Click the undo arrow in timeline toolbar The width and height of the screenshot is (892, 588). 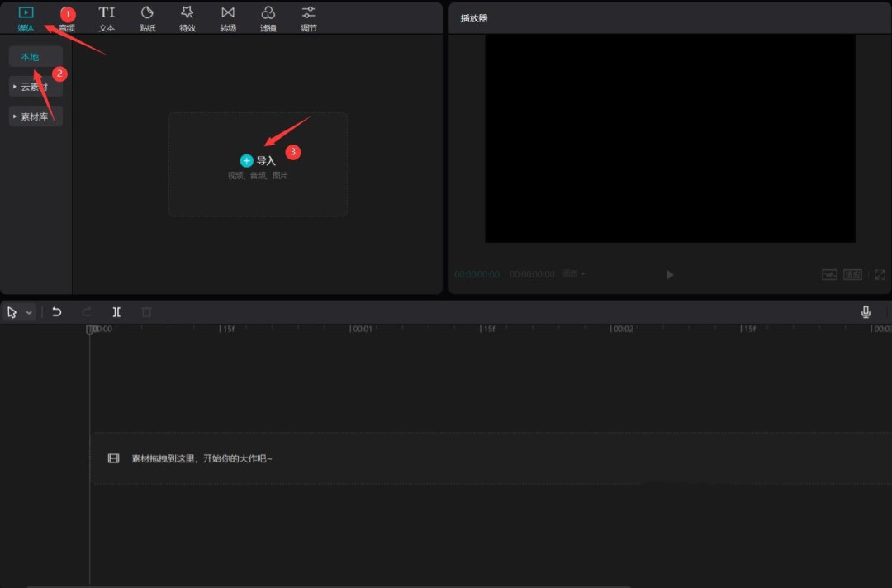tap(56, 312)
